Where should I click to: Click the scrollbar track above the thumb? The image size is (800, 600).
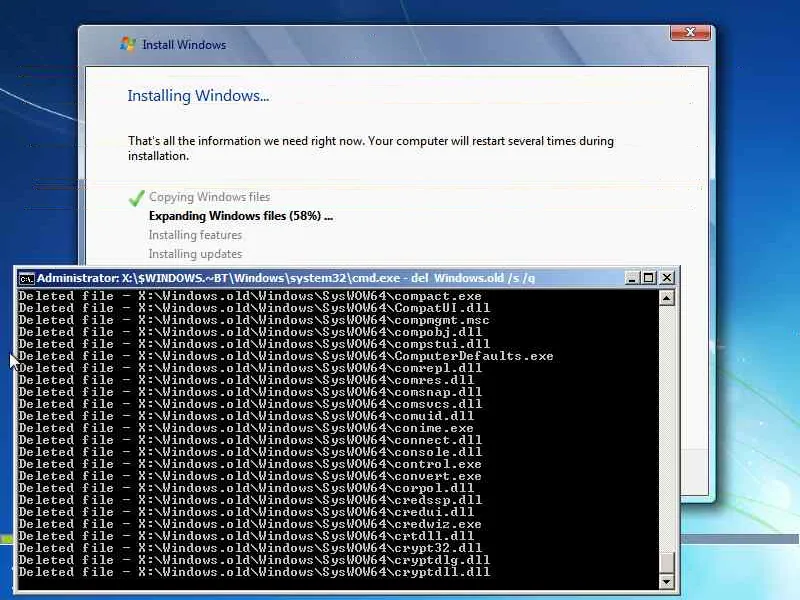(x=666, y=429)
